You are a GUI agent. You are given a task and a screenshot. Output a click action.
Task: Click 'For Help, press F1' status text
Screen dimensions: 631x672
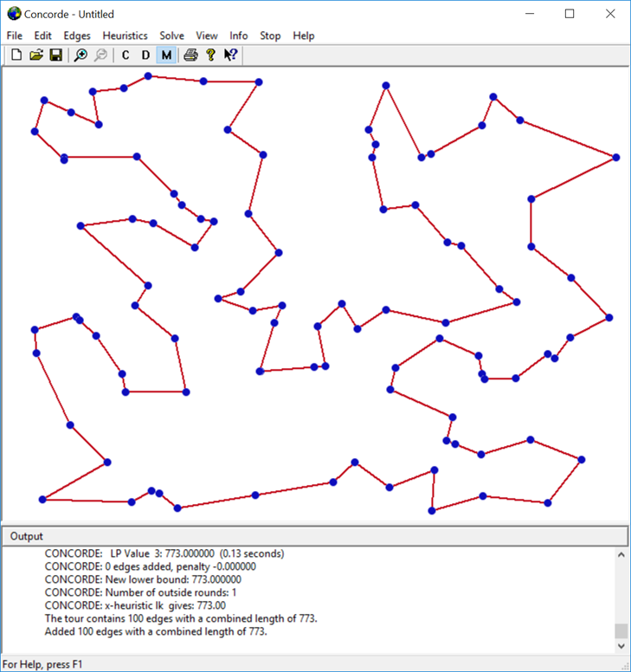[x=42, y=664]
